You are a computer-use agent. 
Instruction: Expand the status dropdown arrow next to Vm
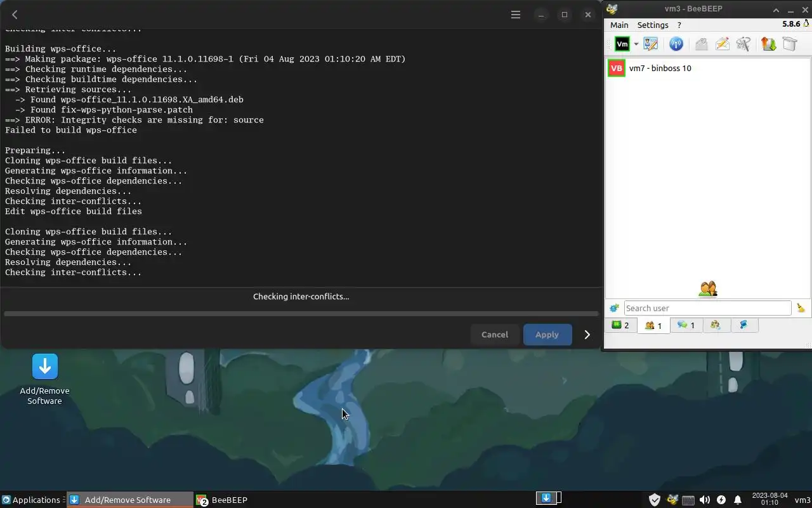coord(636,44)
